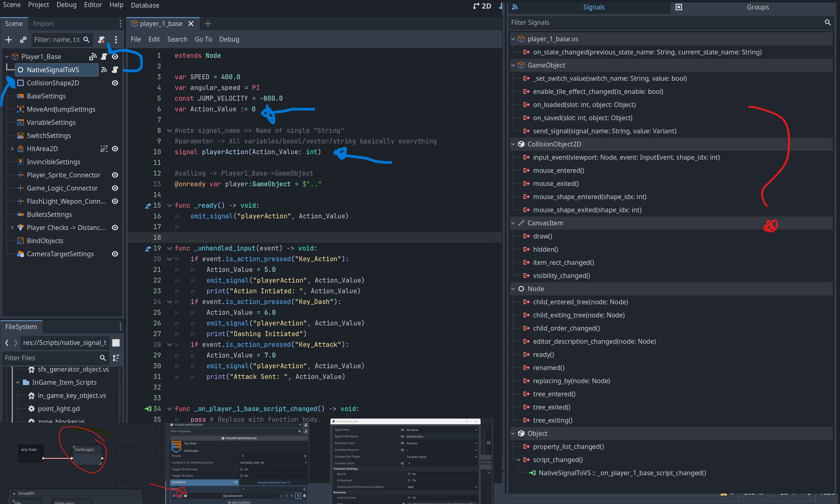The width and height of the screenshot is (840, 504).
Task: Expand the HitArea2D node children
Action: click(12, 149)
